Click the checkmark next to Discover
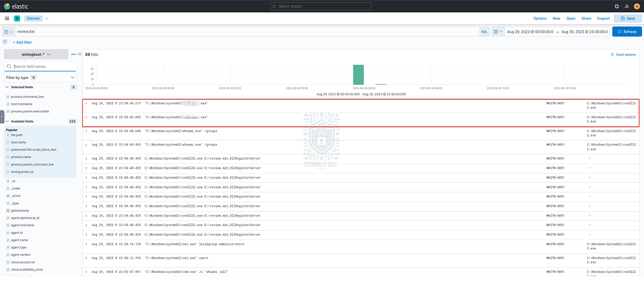 click(47, 18)
